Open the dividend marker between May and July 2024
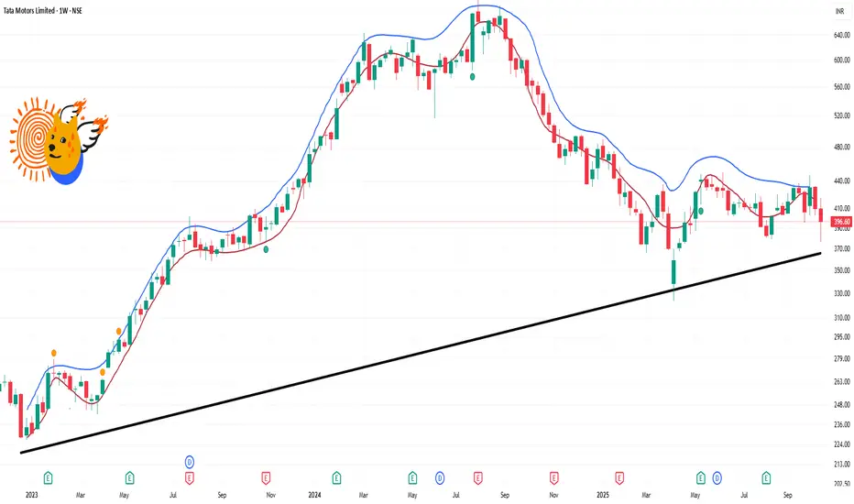 click(x=439, y=477)
